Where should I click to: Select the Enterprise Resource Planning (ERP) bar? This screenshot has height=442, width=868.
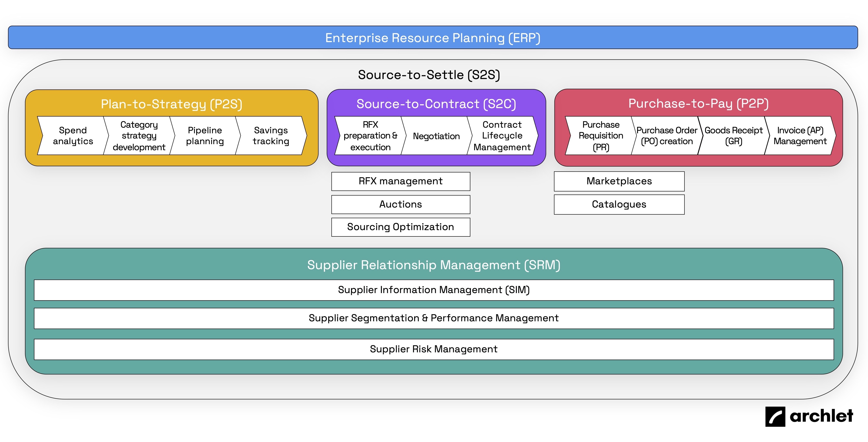click(x=433, y=37)
